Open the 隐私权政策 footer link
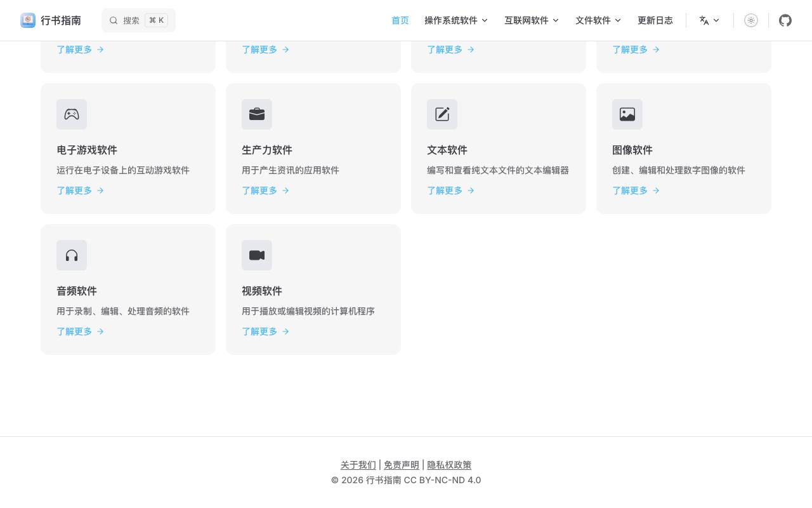The image size is (812, 508). click(449, 465)
